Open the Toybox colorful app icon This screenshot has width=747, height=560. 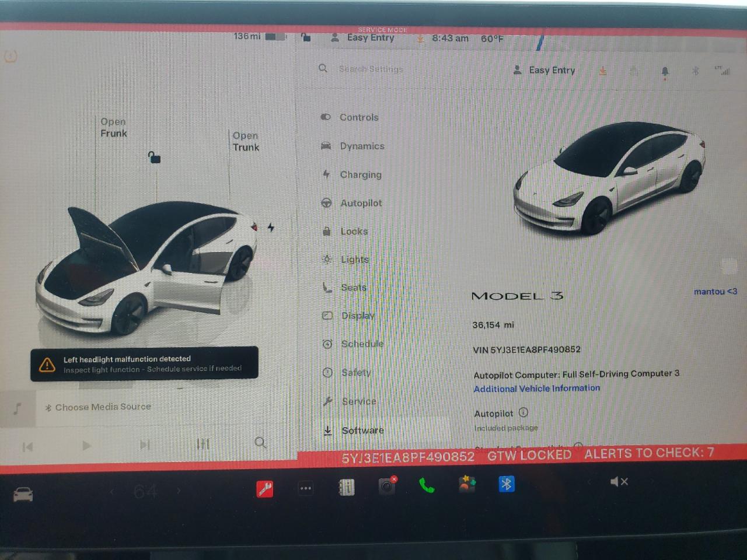(x=467, y=484)
